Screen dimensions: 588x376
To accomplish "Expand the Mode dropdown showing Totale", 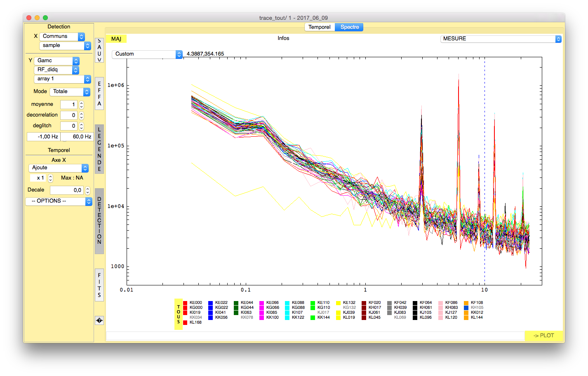I will [x=70, y=91].
